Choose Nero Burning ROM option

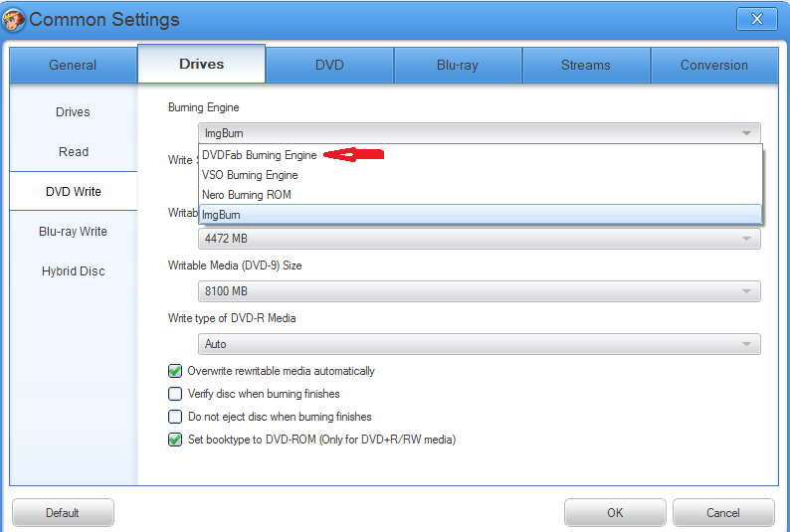(481, 195)
